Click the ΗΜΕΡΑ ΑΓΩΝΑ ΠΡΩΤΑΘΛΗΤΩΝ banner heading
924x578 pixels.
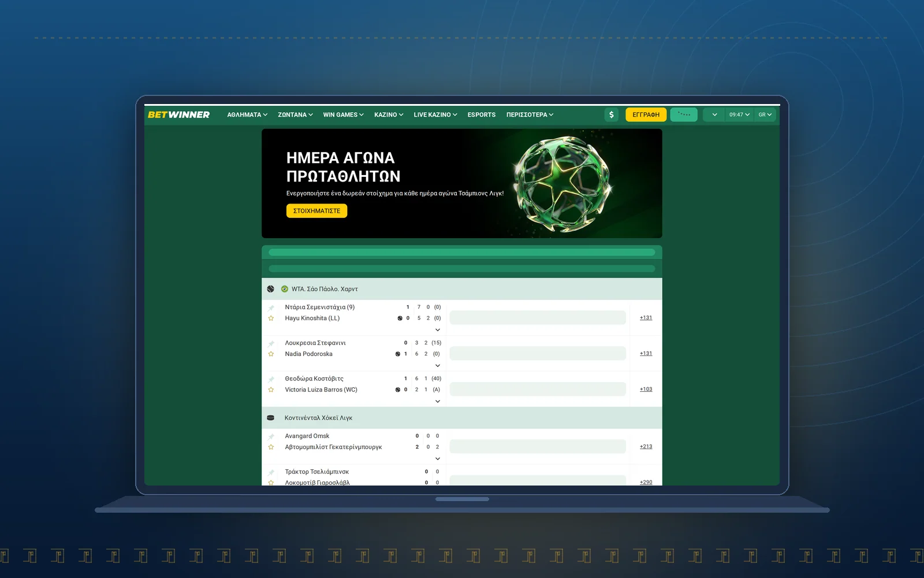344,167
